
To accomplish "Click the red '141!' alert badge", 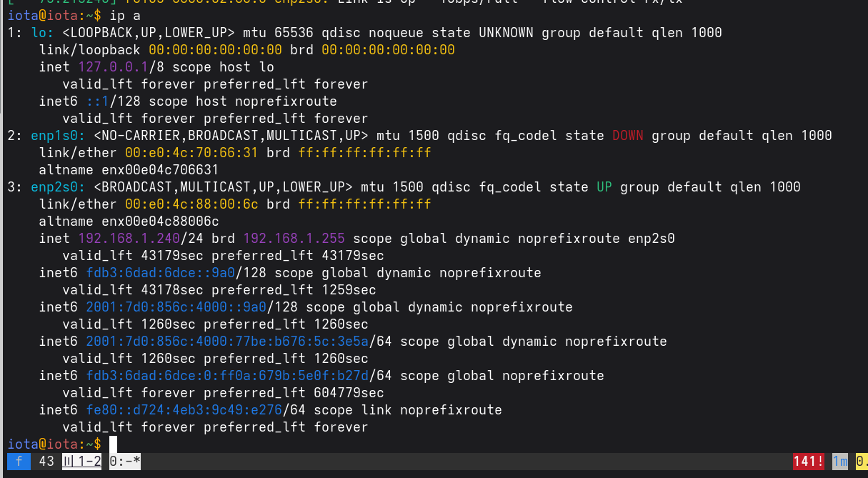I will 809,462.
